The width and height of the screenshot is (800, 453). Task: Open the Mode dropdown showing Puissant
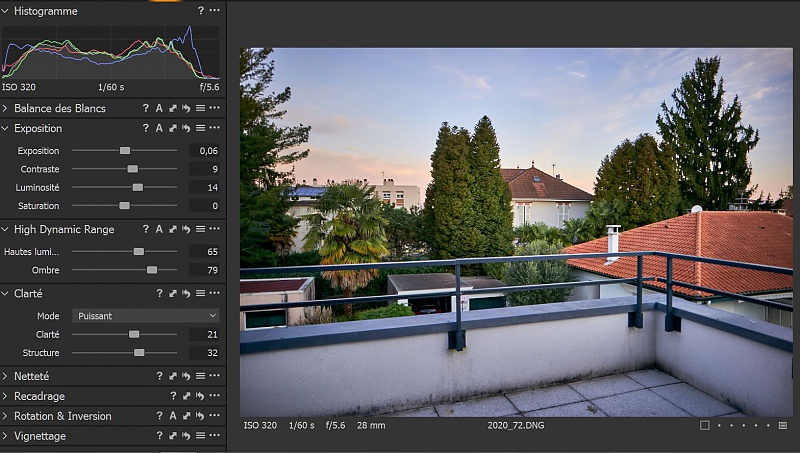(146, 315)
